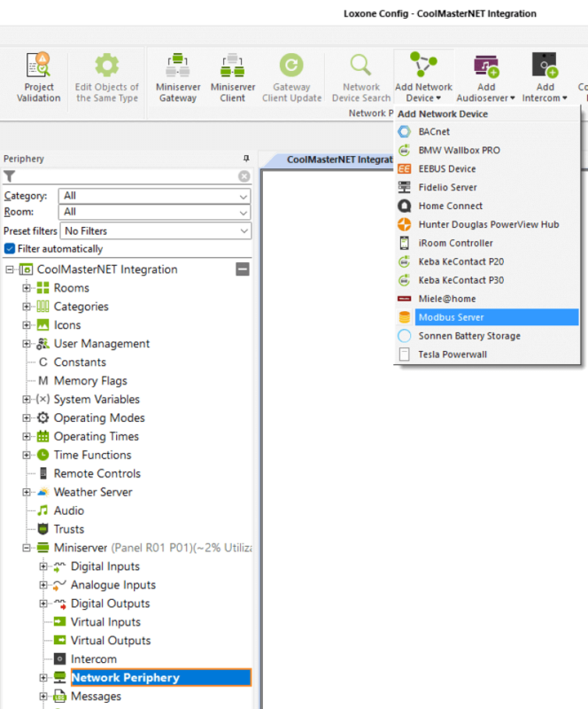Click the Add Network Device icon
The width and height of the screenshot is (588, 709).
[x=422, y=66]
